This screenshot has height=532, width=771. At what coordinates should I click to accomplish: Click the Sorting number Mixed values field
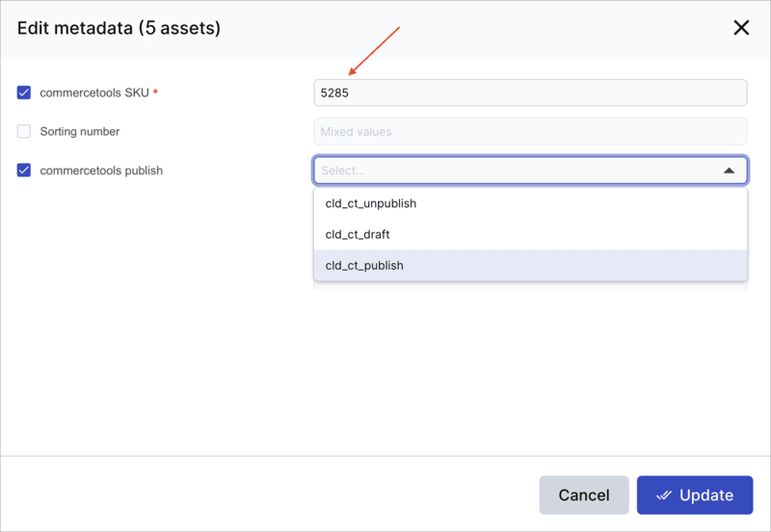click(530, 131)
